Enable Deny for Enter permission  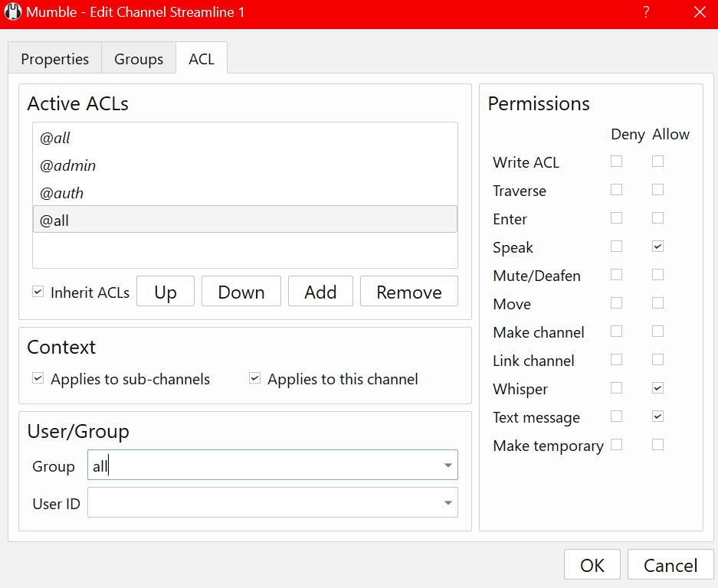point(616,218)
